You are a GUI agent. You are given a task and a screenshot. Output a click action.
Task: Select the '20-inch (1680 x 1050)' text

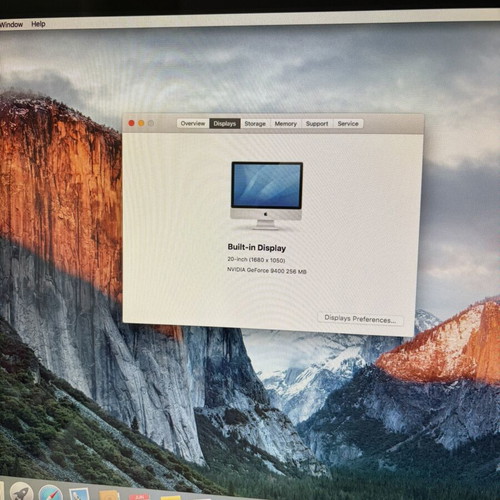[256, 260]
